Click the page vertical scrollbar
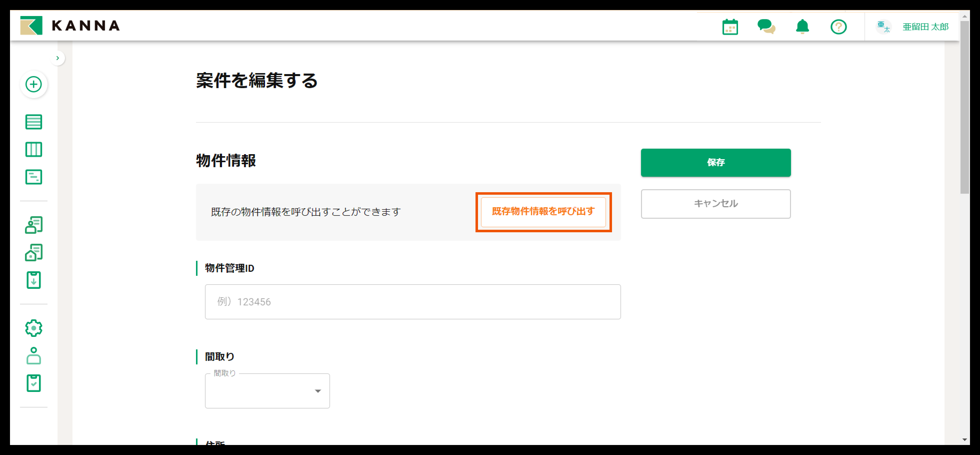 click(964, 107)
